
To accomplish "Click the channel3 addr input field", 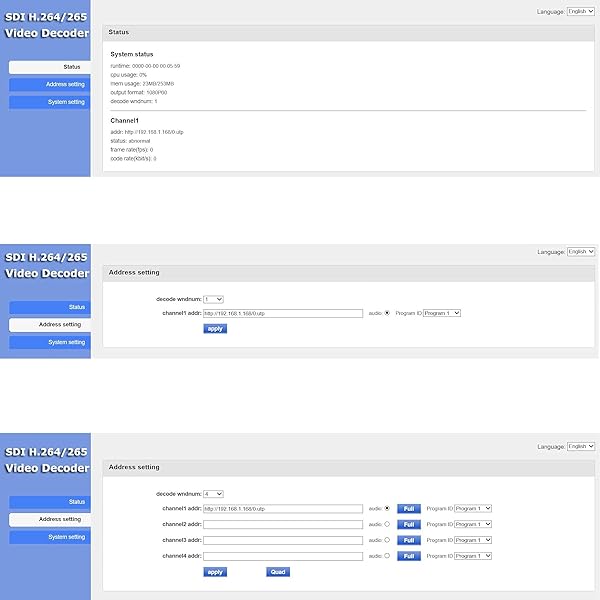I will (282, 540).
